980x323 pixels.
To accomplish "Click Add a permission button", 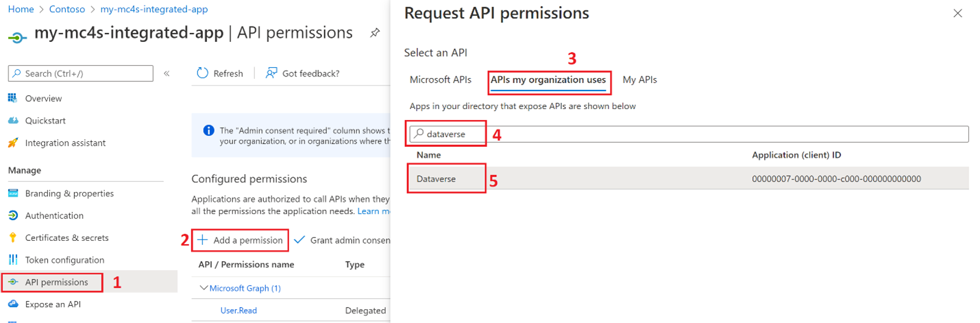I will coord(240,240).
